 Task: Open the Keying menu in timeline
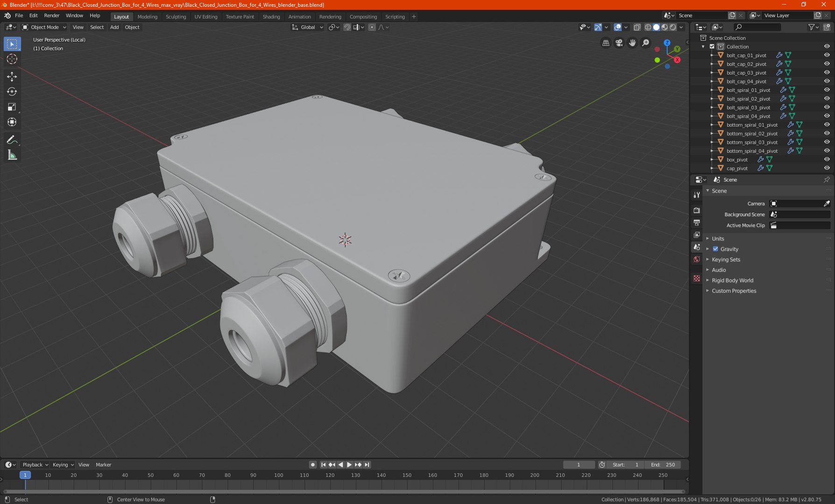coord(63,465)
